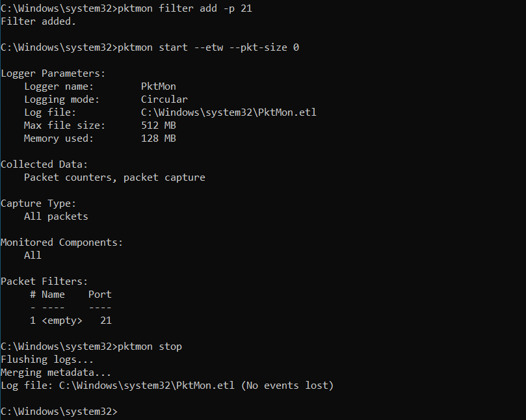Click the '<empty>' filter name entry
The width and height of the screenshot is (526, 420).
pos(62,321)
